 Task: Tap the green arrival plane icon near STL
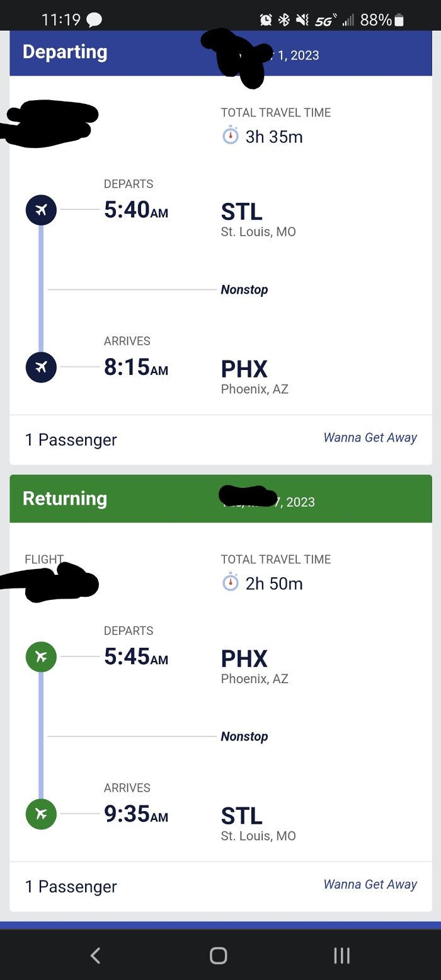click(x=40, y=814)
